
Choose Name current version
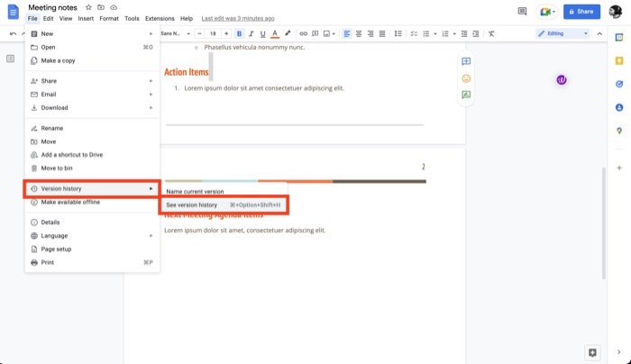point(195,191)
